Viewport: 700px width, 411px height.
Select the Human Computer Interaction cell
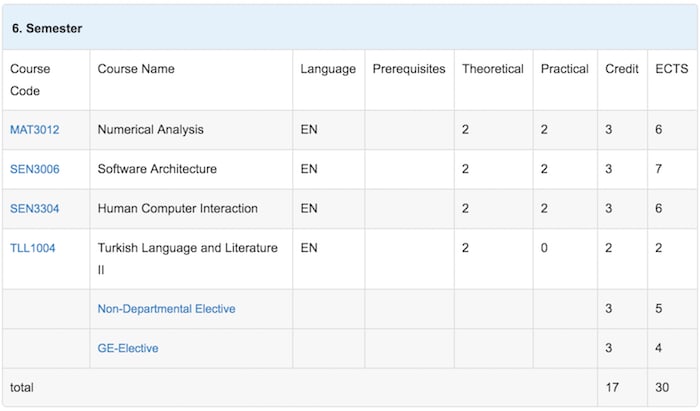click(178, 209)
